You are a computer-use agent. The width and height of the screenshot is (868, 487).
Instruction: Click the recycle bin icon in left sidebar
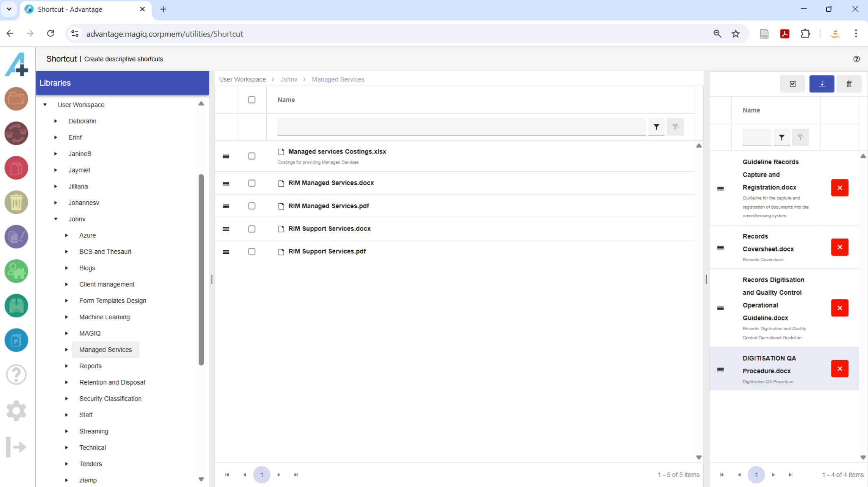16,202
